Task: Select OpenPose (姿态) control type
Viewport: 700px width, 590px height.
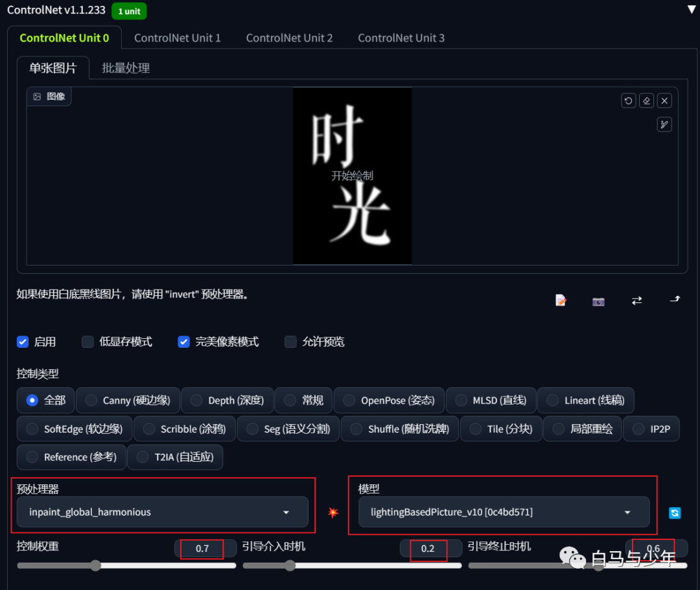Action: click(x=389, y=400)
